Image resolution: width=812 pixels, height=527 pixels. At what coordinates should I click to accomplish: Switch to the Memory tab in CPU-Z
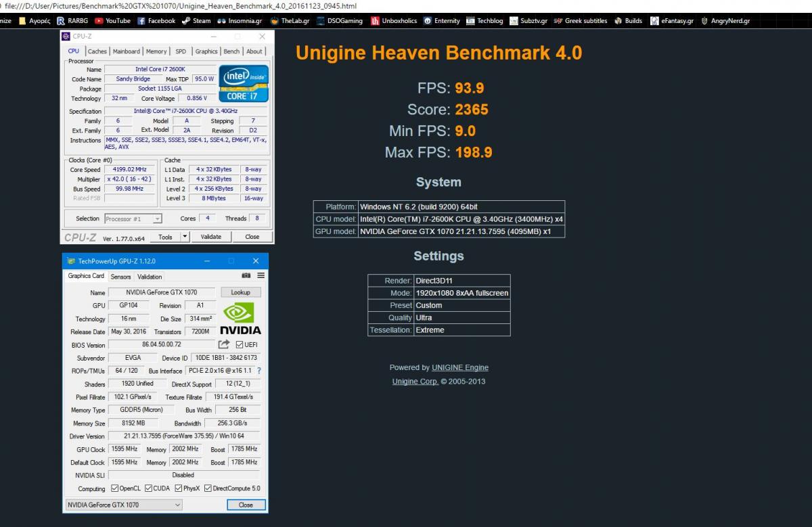pyautogui.click(x=156, y=51)
